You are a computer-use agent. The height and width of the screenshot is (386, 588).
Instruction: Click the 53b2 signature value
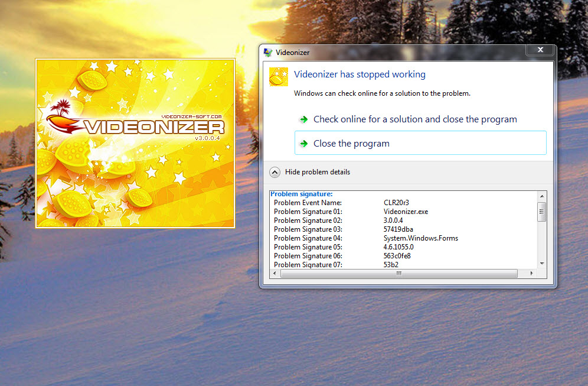(391, 265)
